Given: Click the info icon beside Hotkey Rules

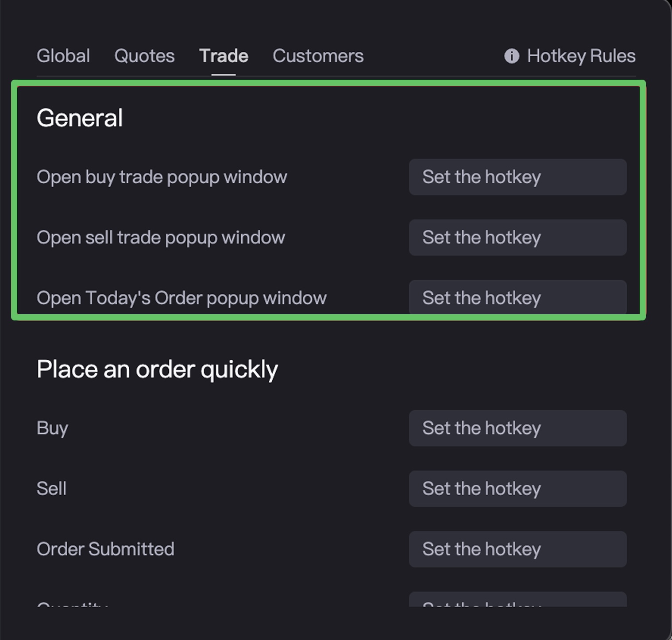Looking at the screenshot, I should [x=511, y=56].
